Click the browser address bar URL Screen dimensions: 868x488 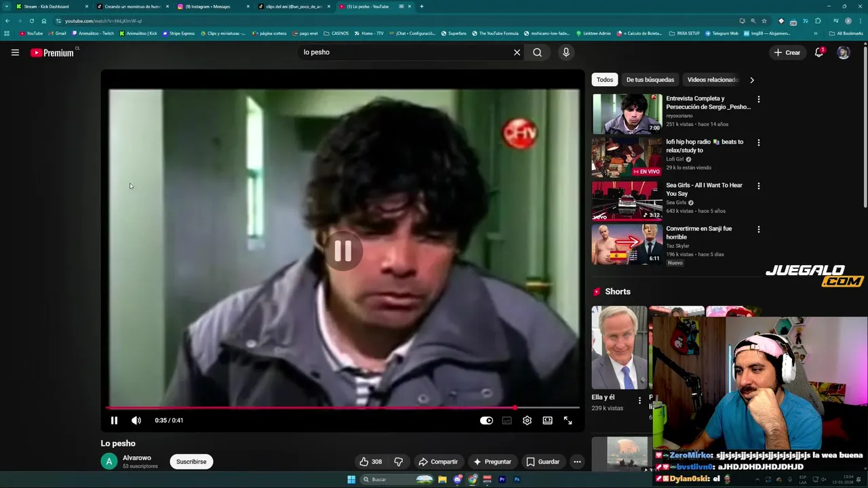104,21
